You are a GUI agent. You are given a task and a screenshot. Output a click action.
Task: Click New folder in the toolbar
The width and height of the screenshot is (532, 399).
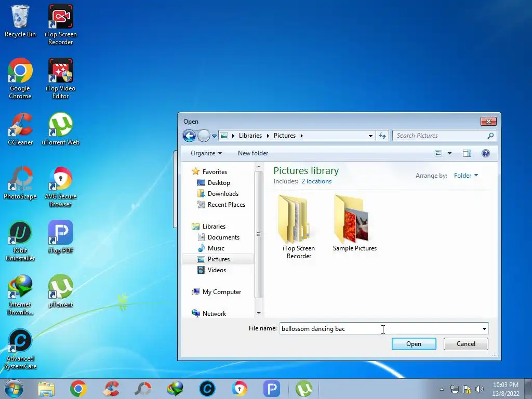253,153
